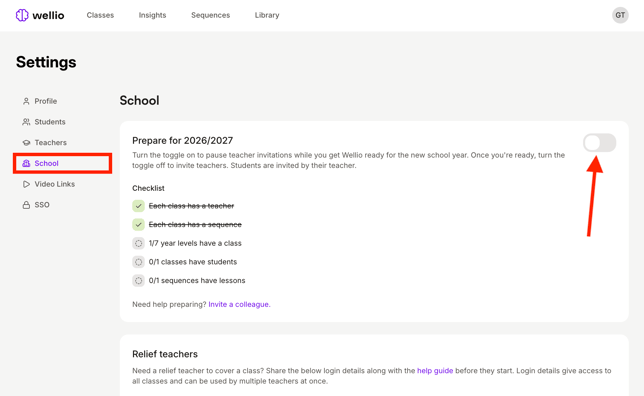Click the '0/1 sequences have lessons' indicator
Viewport: 644px width, 396px height.
pos(138,281)
